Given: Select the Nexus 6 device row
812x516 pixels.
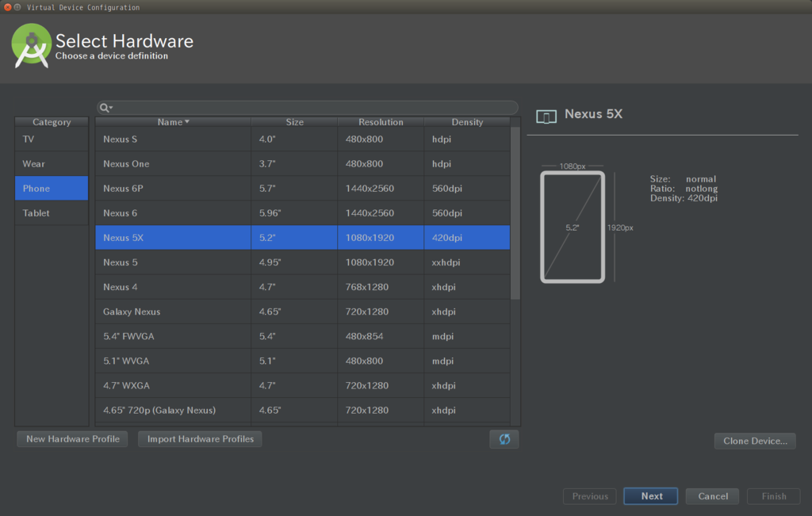Looking at the screenshot, I should pyautogui.click(x=302, y=212).
